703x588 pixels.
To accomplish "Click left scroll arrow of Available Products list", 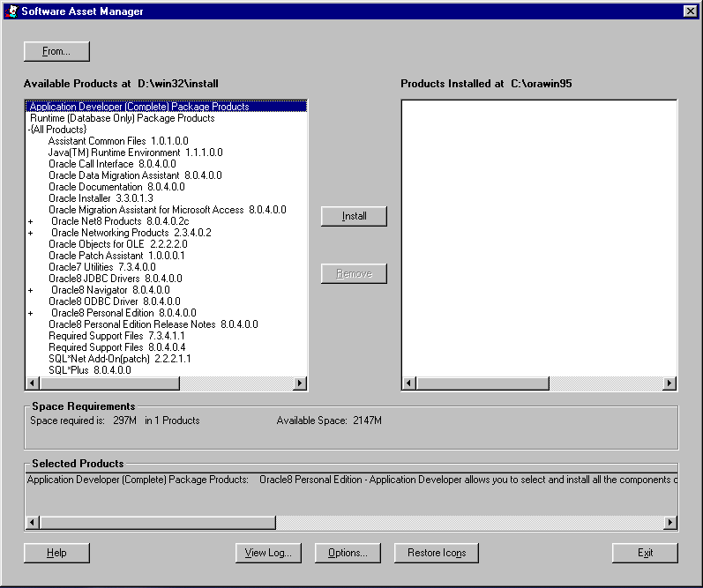I will pyautogui.click(x=33, y=383).
